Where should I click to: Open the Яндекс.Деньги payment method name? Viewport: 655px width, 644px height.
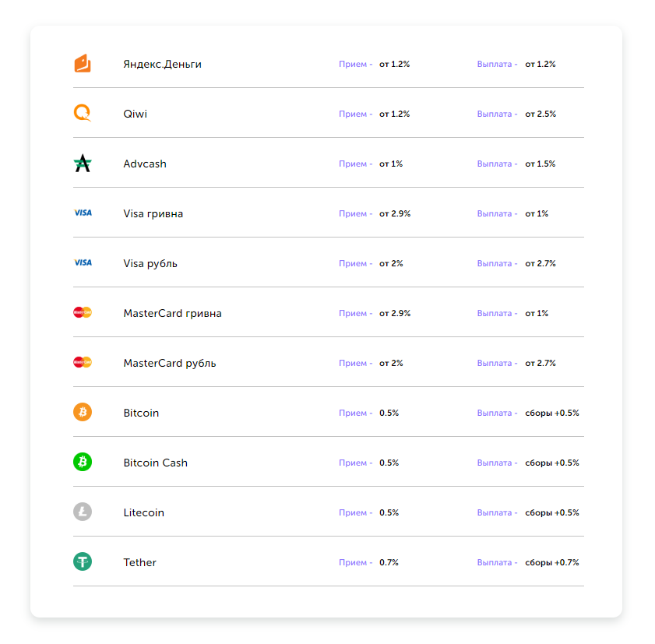162,64
